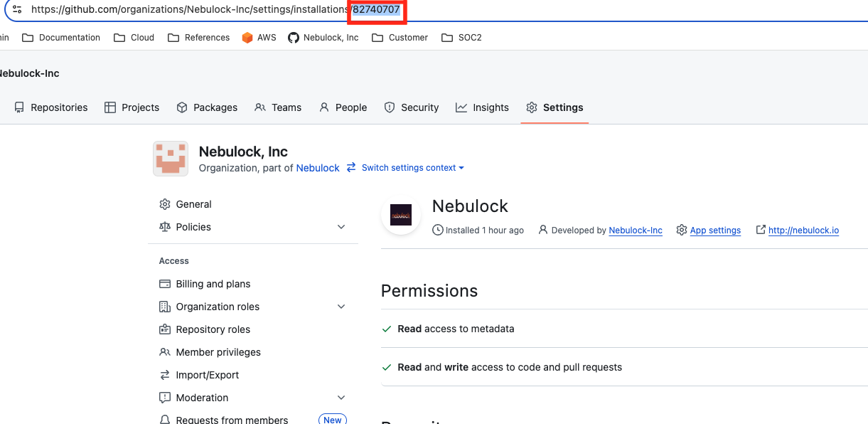The height and width of the screenshot is (424, 868).
Task: Click the New badge beside Requests from members
Action: [332, 420]
